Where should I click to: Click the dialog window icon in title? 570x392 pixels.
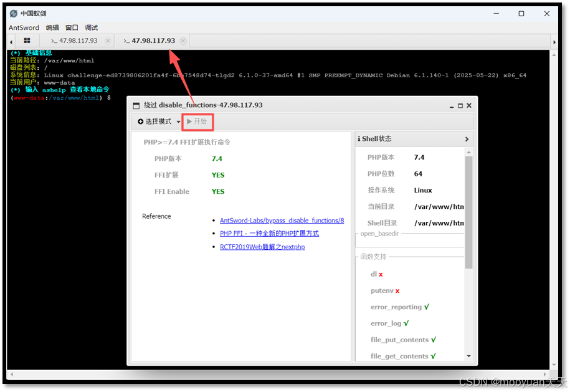coord(136,105)
